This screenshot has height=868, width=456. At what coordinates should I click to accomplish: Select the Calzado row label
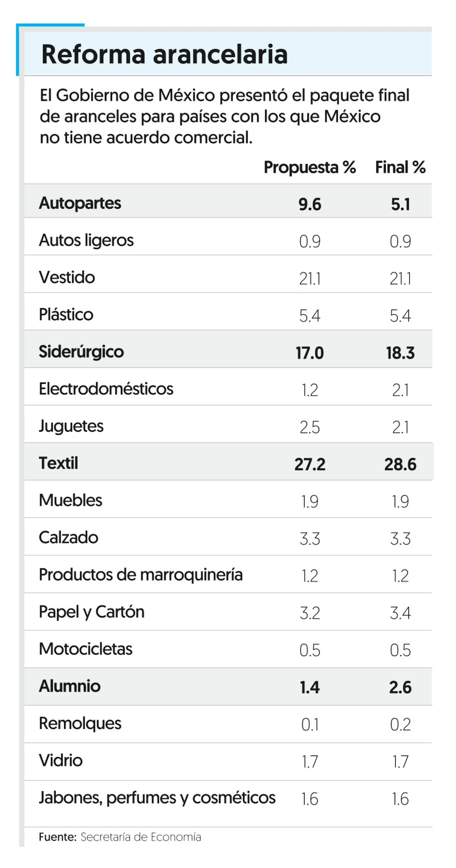click(x=68, y=538)
